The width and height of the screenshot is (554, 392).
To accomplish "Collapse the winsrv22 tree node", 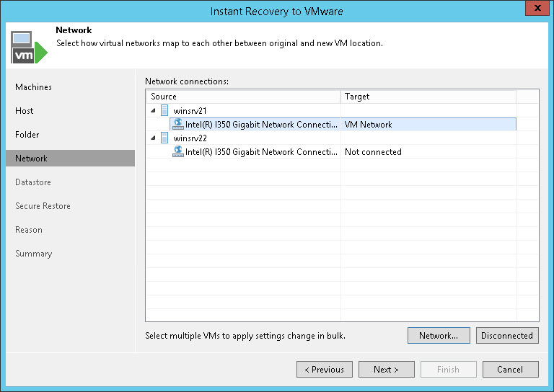I will pyautogui.click(x=152, y=138).
